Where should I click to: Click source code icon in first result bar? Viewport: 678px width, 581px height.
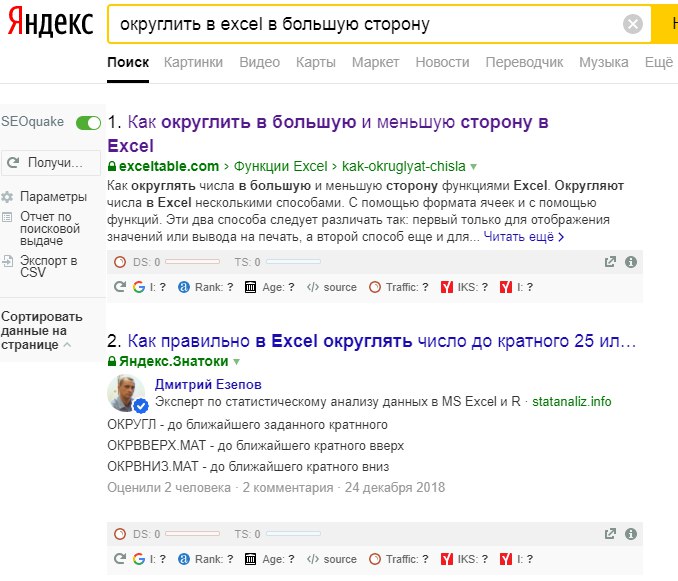click(313, 287)
